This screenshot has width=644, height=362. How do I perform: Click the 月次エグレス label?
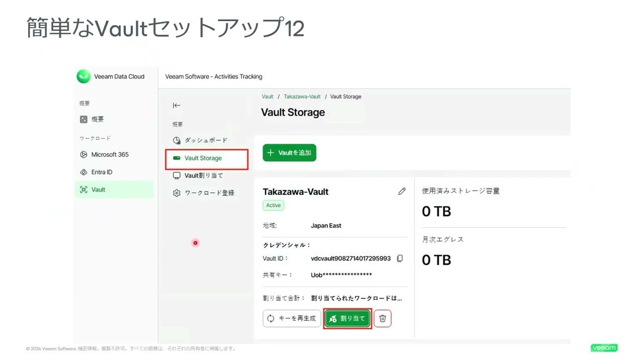click(x=443, y=239)
